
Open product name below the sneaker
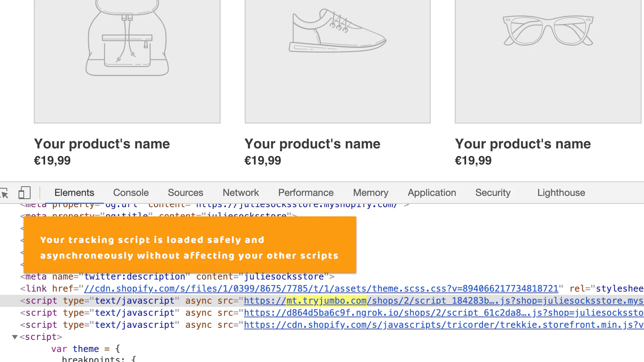point(312,144)
